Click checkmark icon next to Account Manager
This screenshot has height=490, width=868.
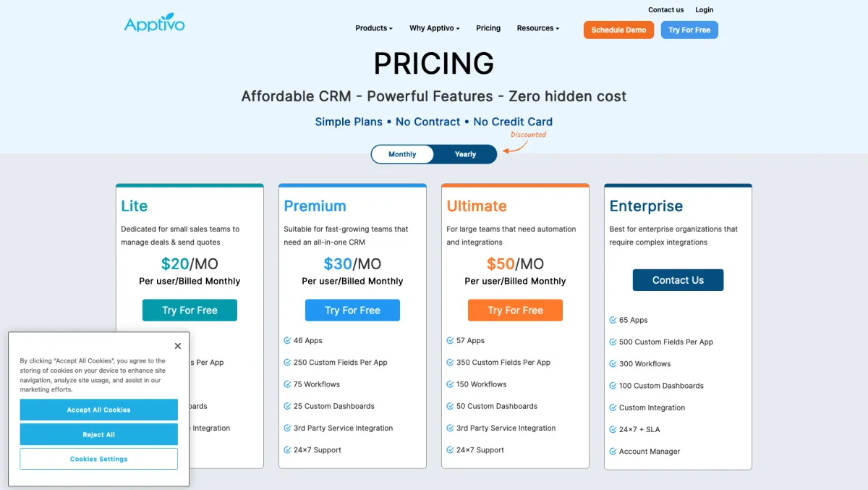pos(613,452)
